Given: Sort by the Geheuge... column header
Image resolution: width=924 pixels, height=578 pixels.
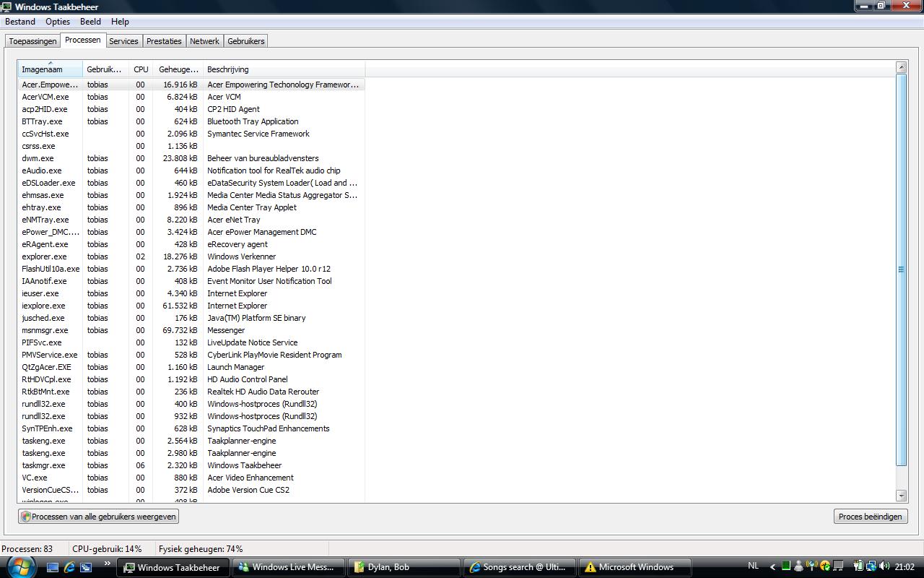Looking at the screenshot, I should (178, 69).
